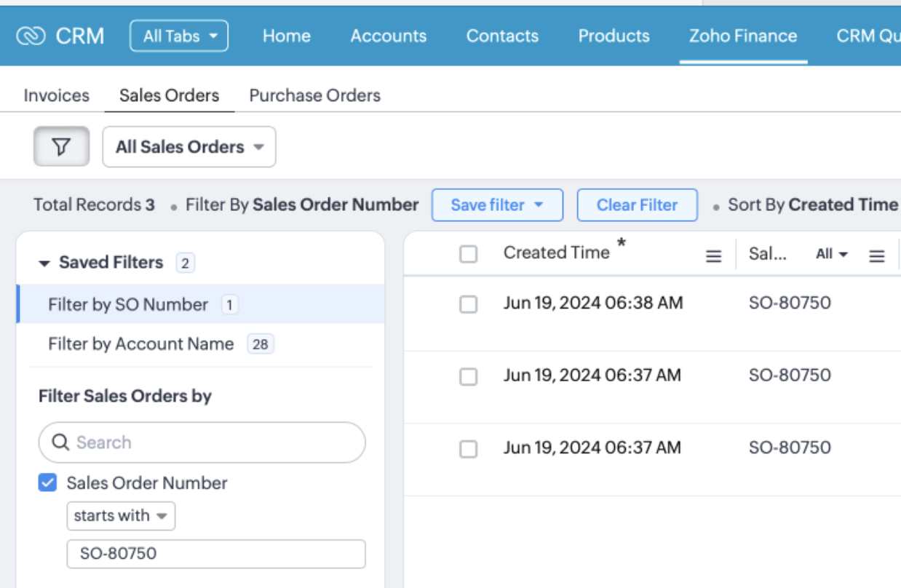This screenshot has height=588, width=901.
Task: Toggle the select-all rows checkbox
Action: click(469, 254)
